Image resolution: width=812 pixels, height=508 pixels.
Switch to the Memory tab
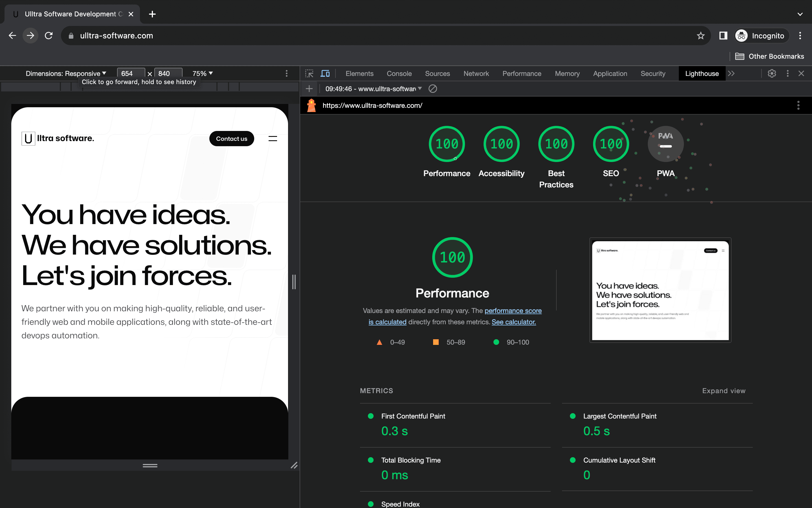tap(567, 74)
